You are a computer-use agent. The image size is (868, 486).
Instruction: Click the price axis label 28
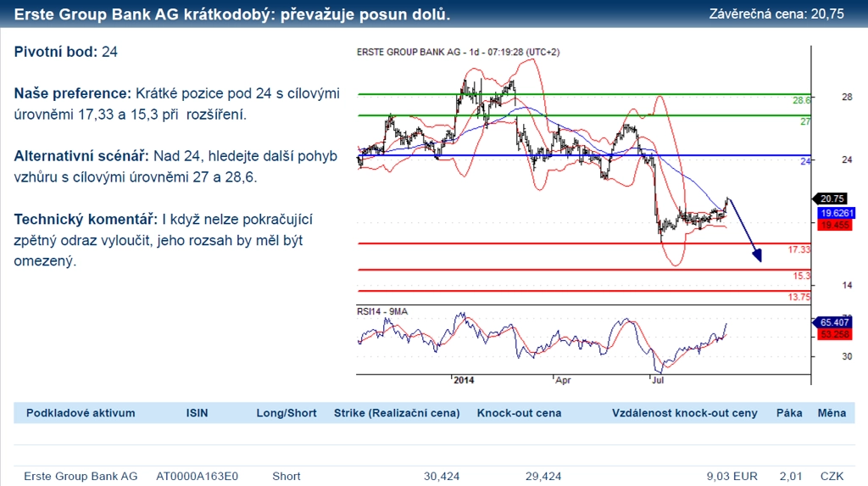pyautogui.click(x=847, y=97)
